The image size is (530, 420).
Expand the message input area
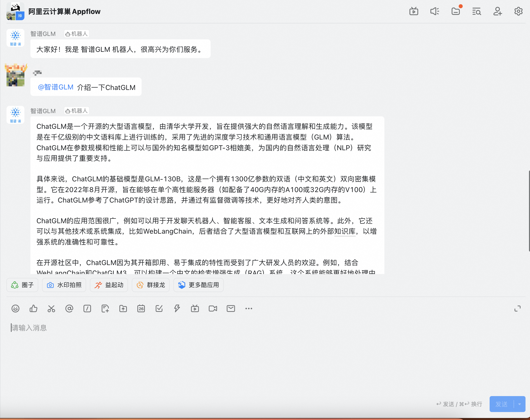pyautogui.click(x=518, y=309)
